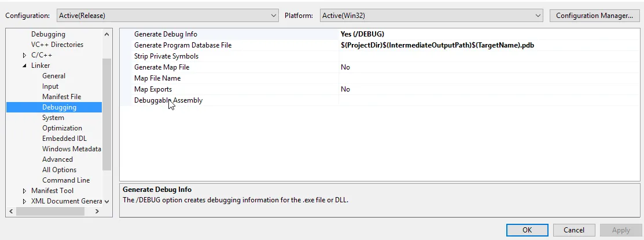Go to Linker Optimization settings
This screenshot has width=644, height=240.
62,128
